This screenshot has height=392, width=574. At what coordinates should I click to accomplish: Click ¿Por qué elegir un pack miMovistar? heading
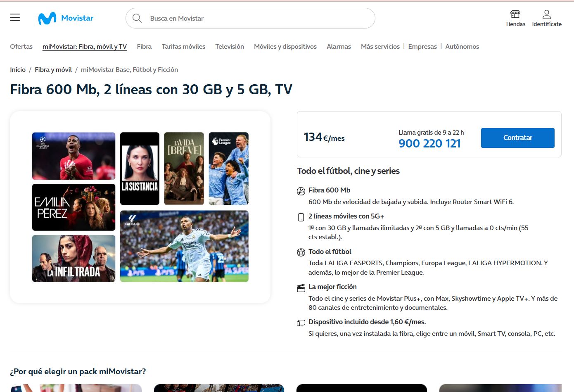pos(78,371)
